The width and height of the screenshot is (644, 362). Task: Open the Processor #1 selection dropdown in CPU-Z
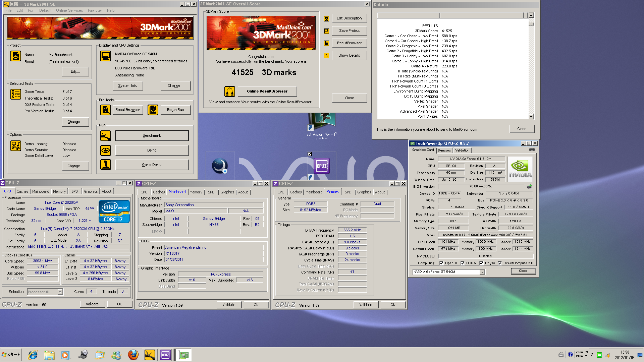tap(60, 292)
